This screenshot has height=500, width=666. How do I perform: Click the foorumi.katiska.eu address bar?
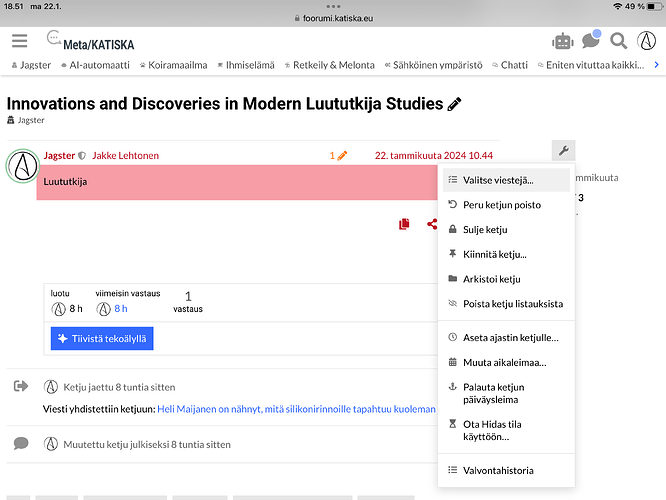[x=333, y=18]
